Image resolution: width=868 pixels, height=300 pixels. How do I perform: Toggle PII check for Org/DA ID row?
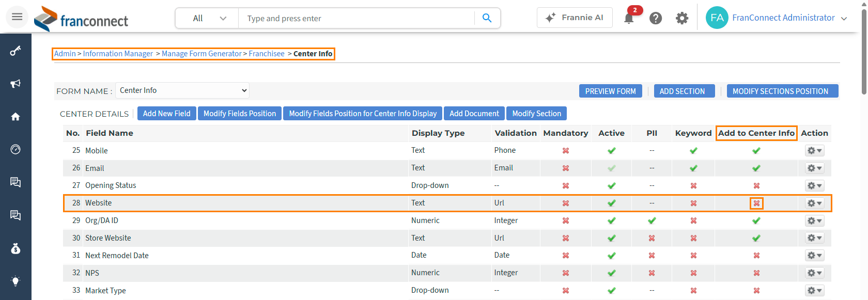tap(652, 221)
